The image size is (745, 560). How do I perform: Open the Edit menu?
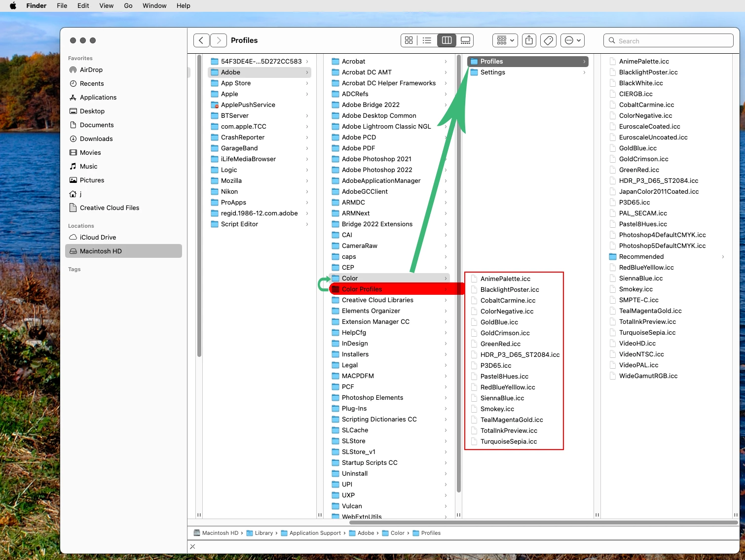pos(83,6)
